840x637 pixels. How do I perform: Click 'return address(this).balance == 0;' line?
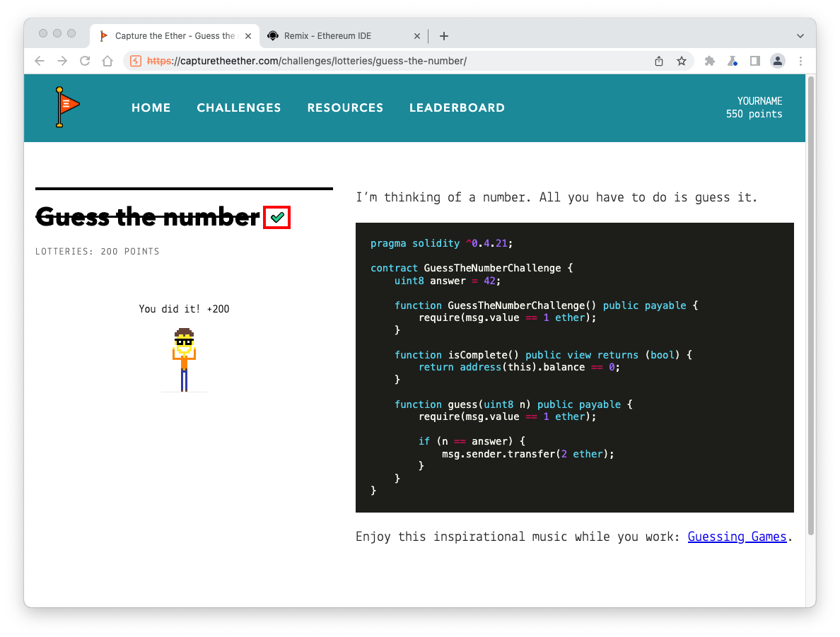point(519,367)
